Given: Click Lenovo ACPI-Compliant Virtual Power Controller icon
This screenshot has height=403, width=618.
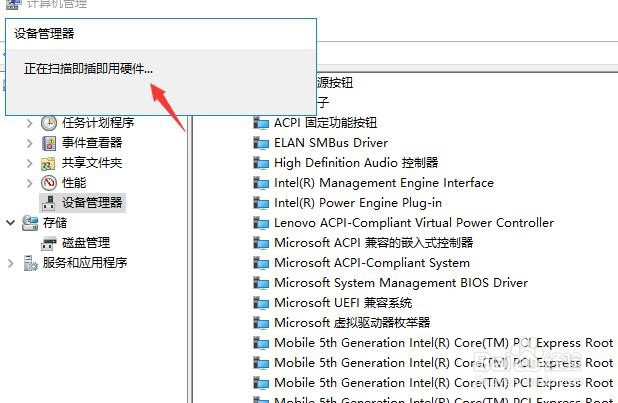Looking at the screenshot, I should [x=261, y=223].
